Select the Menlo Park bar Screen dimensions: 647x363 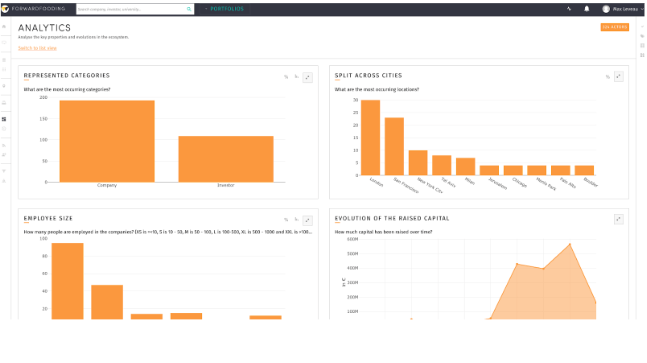click(x=537, y=170)
